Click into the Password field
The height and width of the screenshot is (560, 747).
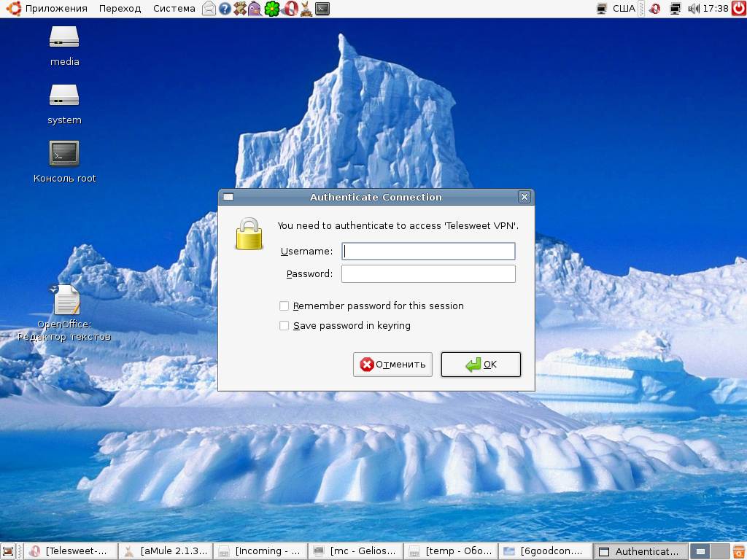[x=428, y=274]
